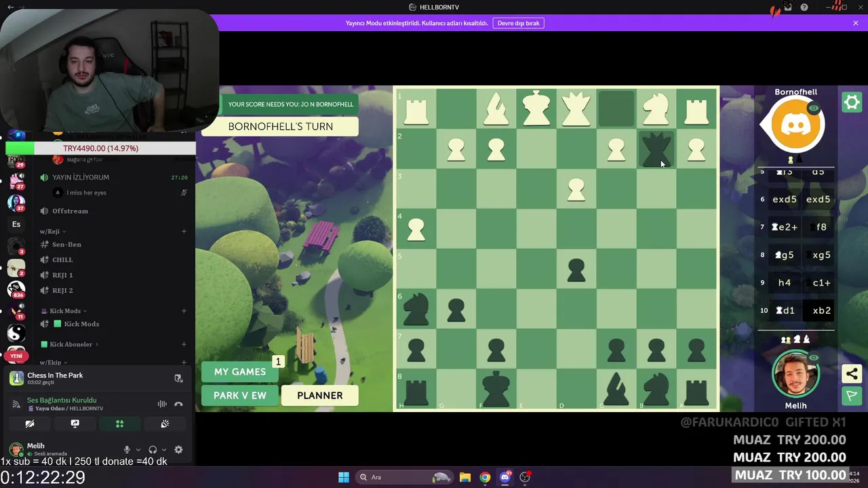The height and width of the screenshot is (488, 868).
Task: Select the white bishop on f1
Action: click(496, 108)
